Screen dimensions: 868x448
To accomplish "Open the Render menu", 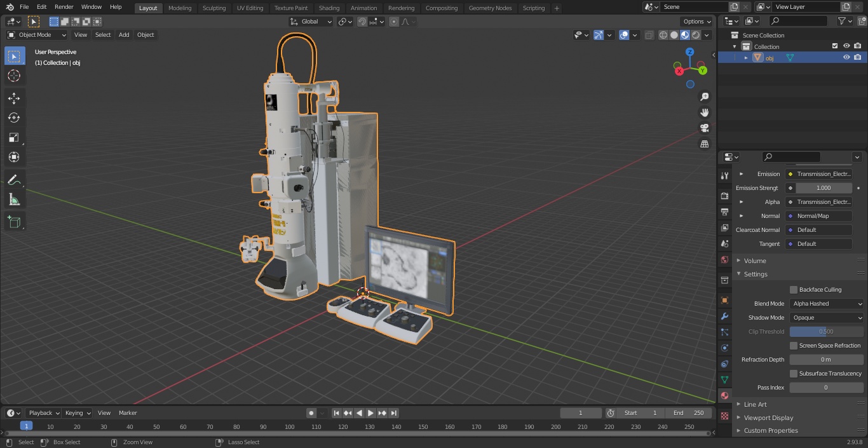I will click(x=64, y=7).
